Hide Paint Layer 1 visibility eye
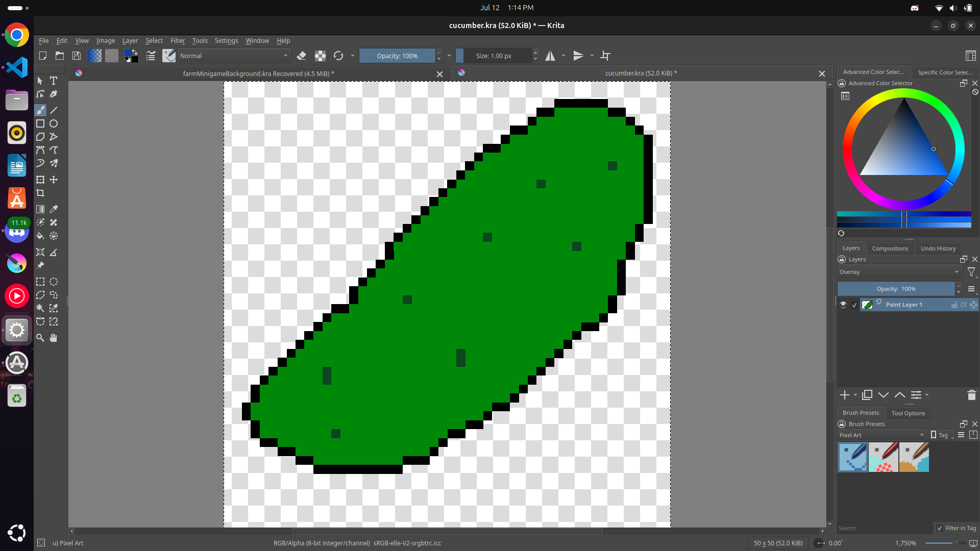The height and width of the screenshot is (551, 980). coord(843,305)
